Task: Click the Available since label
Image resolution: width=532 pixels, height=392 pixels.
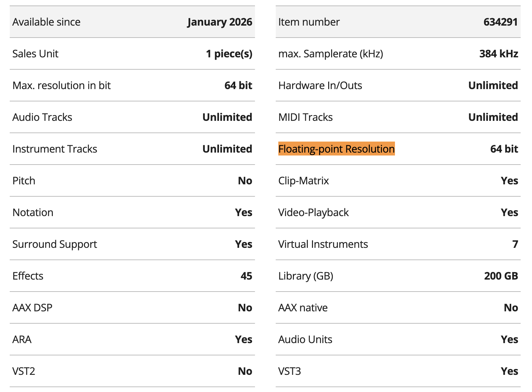Action: pos(46,22)
